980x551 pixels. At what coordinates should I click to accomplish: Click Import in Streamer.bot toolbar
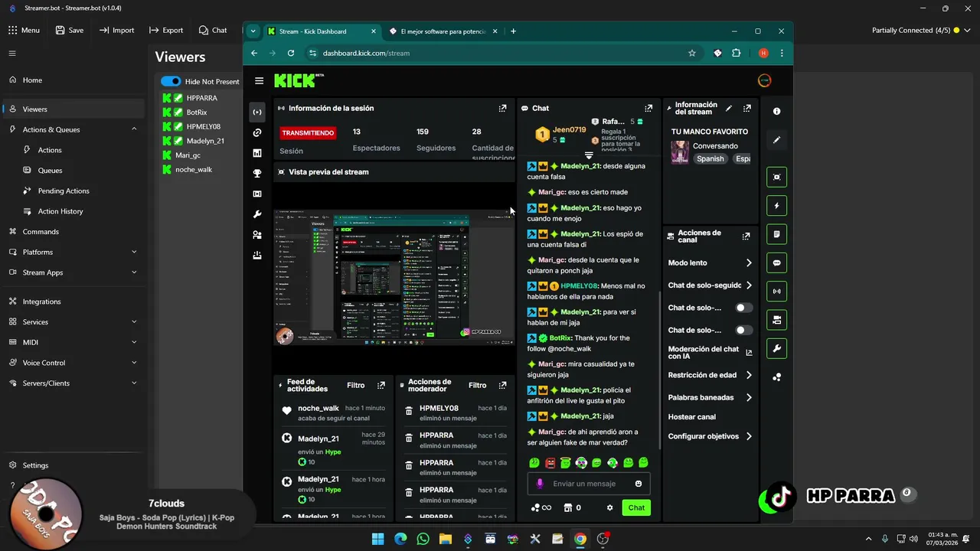116,31
